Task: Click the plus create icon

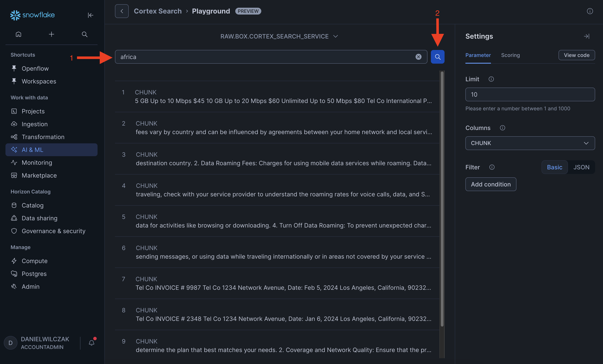Action: point(51,34)
